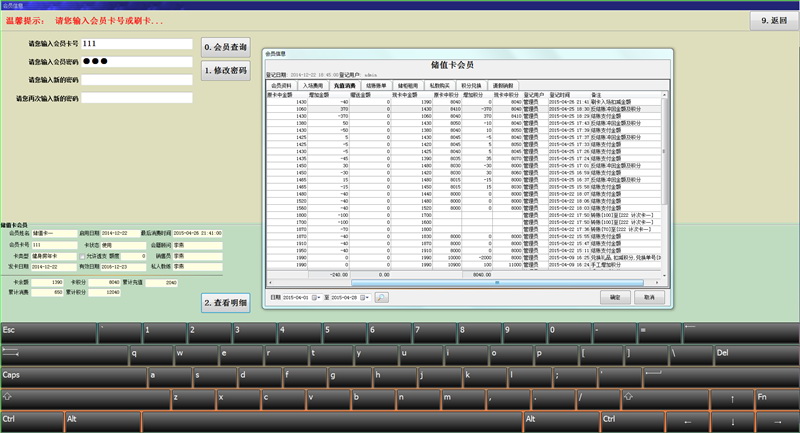This screenshot has height=433, width=800.
Task: Tick the 允许透支 checkbox
Action: pyautogui.click(x=82, y=257)
